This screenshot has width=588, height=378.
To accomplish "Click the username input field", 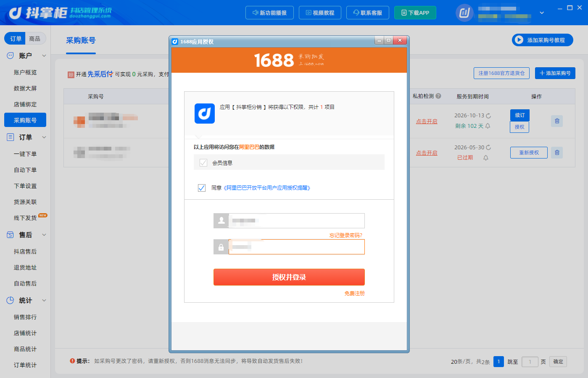I will [296, 221].
